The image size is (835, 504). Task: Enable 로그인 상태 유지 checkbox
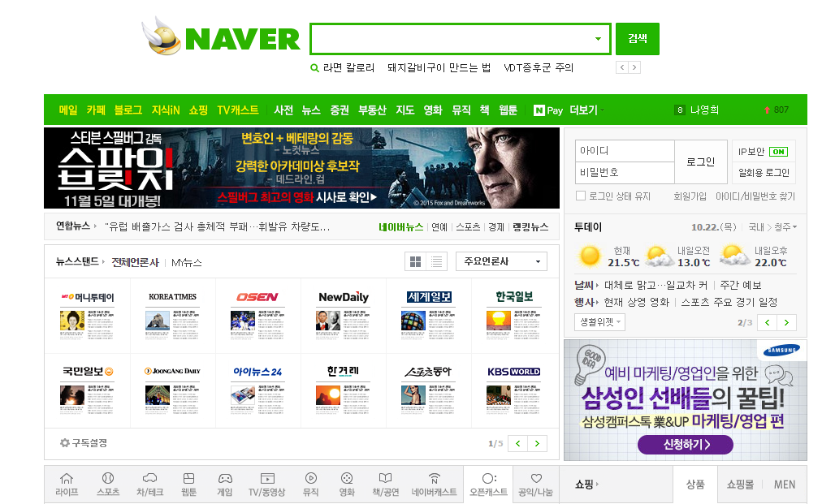[x=581, y=196]
